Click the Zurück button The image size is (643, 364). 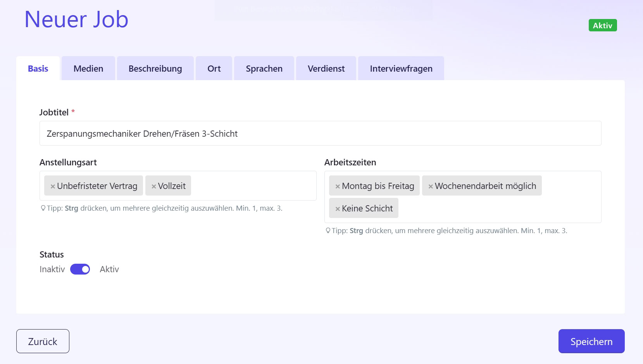[x=42, y=341]
